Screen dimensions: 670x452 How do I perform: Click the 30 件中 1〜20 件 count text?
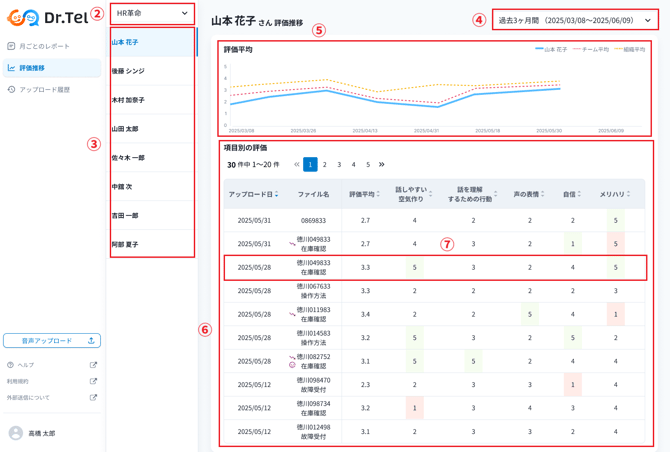(253, 165)
